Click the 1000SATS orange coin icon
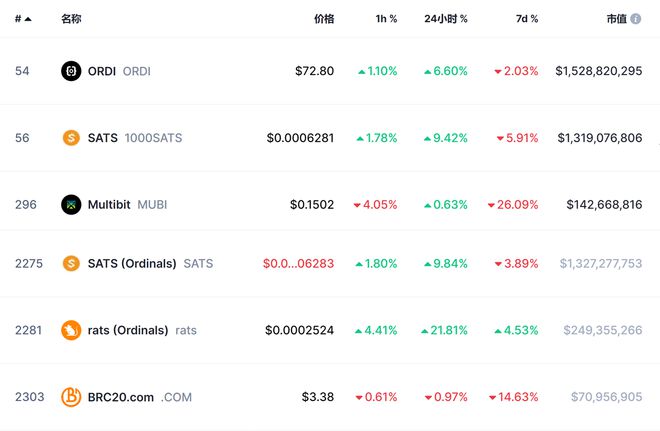 coord(71,138)
